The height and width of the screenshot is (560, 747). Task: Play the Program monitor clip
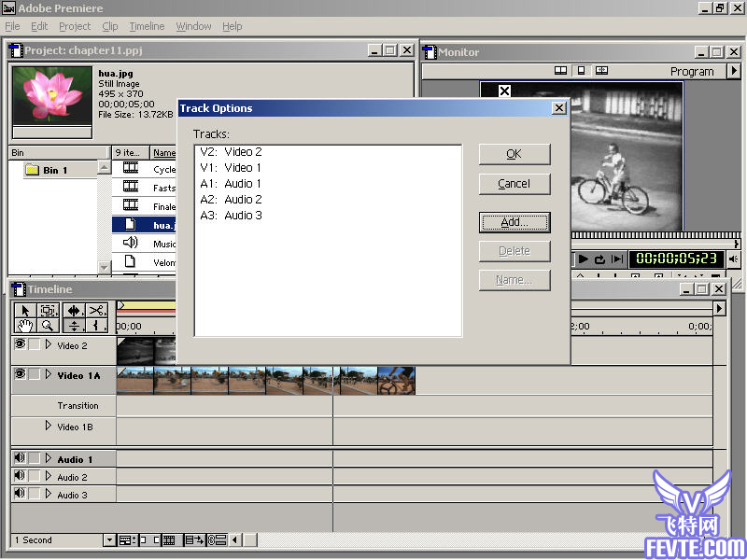(583, 259)
